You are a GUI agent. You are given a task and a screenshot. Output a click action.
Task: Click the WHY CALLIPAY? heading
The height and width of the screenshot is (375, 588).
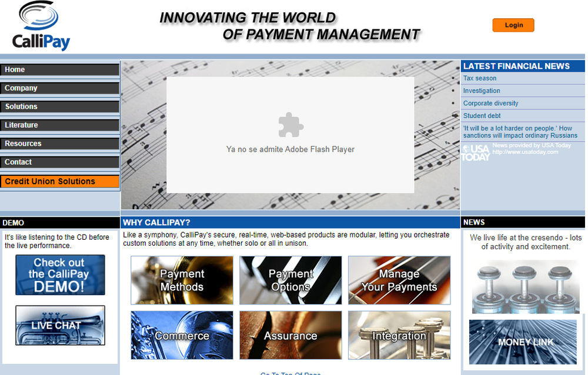(156, 223)
